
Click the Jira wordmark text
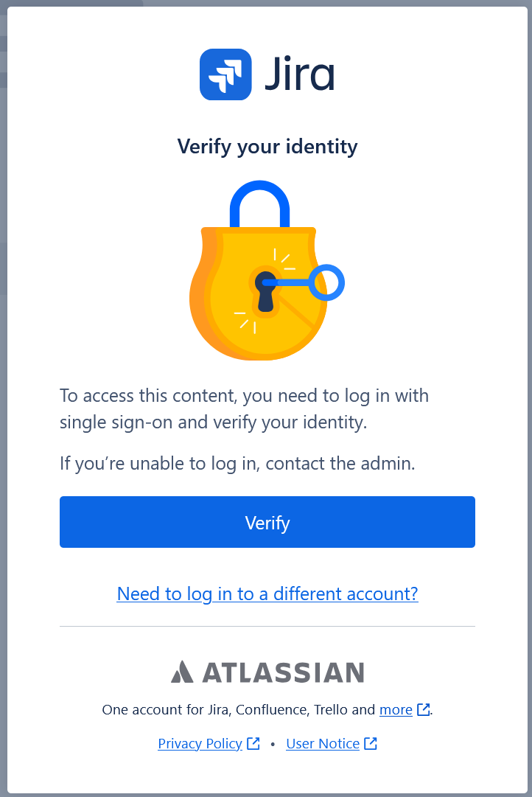click(300, 74)
